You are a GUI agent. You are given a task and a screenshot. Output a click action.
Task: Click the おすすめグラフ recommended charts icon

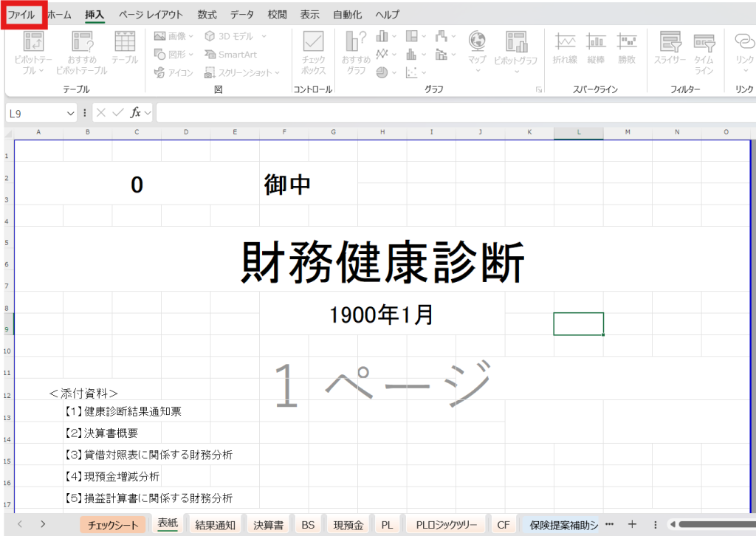(x=356, y=43)
